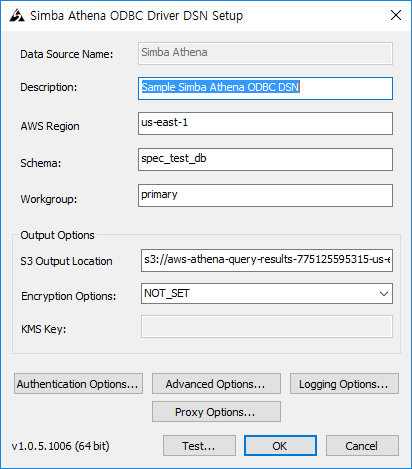Click the dialog title text
The image size is (412, 469).
tap(137, 16)
